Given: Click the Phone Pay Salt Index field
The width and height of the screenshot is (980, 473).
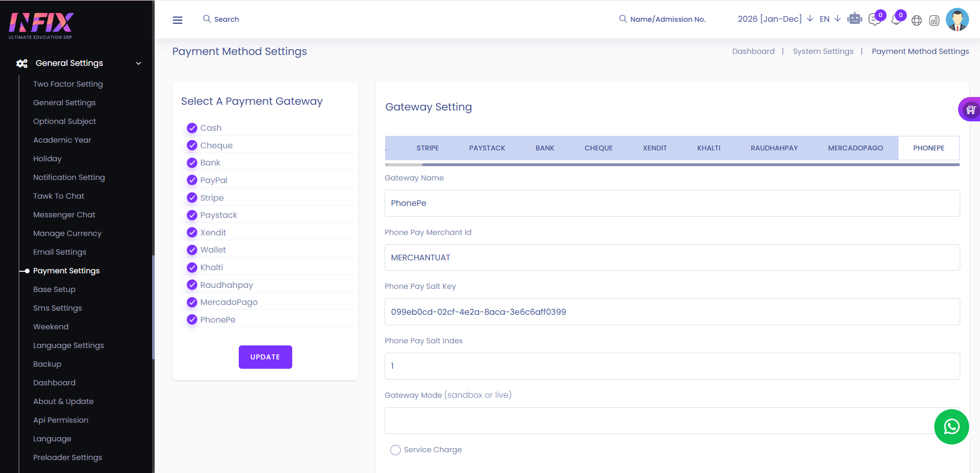Looking at the screenshot, I should 672,366.
